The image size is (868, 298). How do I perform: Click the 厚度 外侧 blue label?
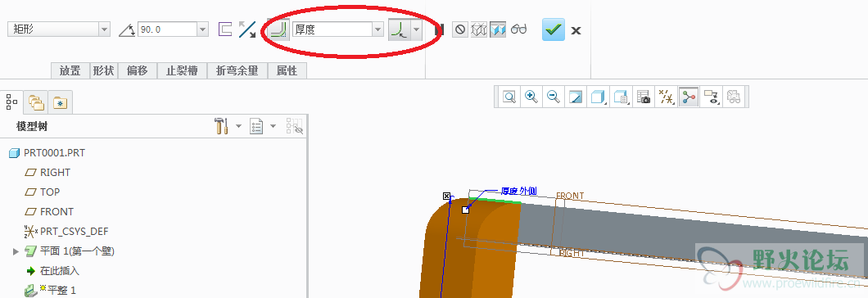pyautogui.click(x=518, y=191)
